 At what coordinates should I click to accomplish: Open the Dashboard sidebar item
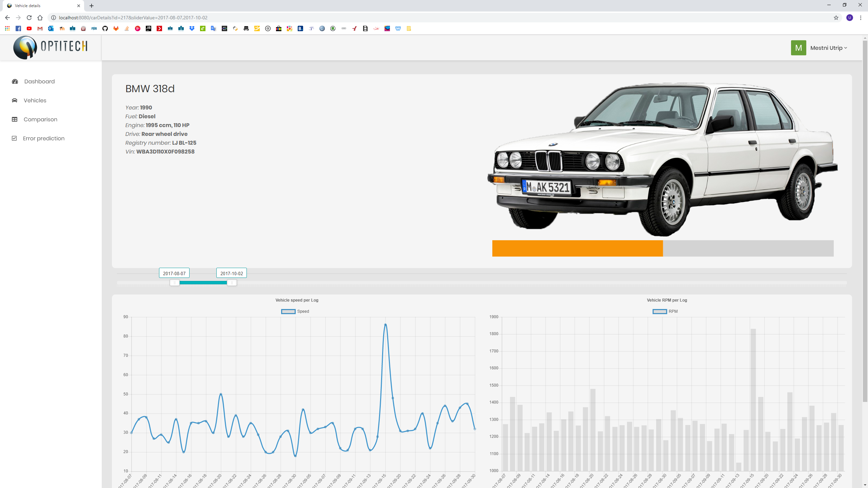[x=39, y=81]
